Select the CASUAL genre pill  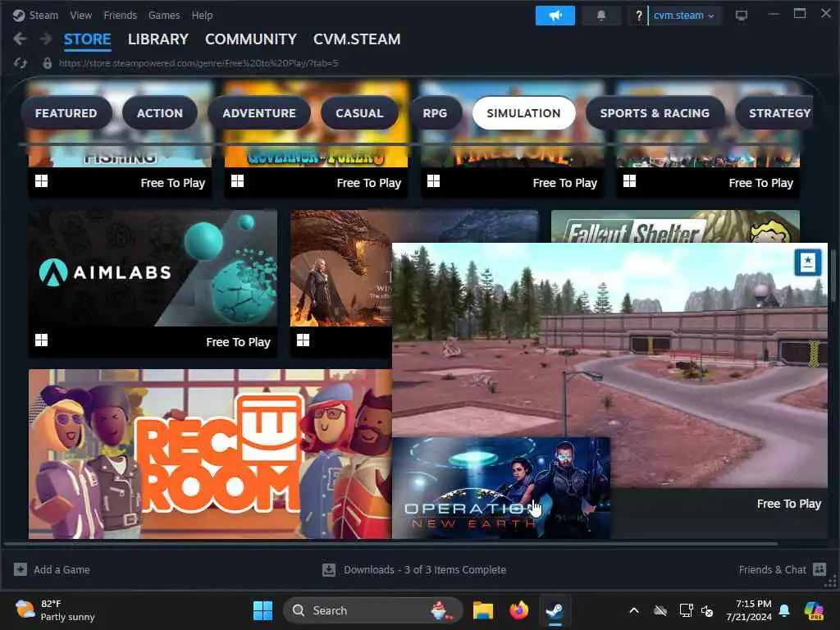point(359,113)
